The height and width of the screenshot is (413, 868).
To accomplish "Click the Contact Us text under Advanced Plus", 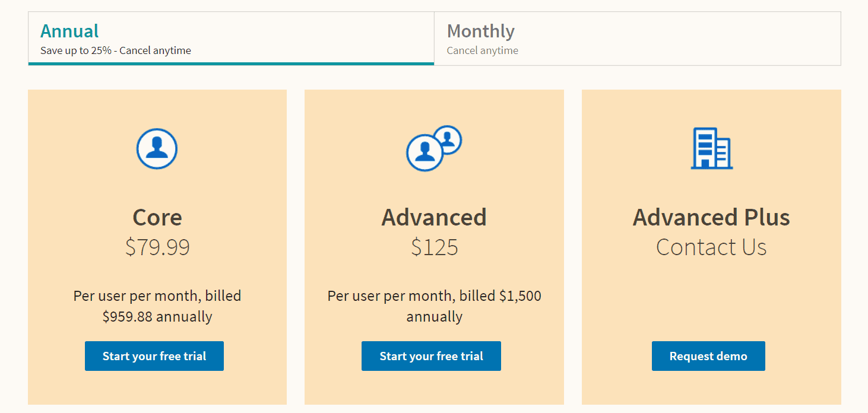I will pyautogui.click(x=711, y=247).
